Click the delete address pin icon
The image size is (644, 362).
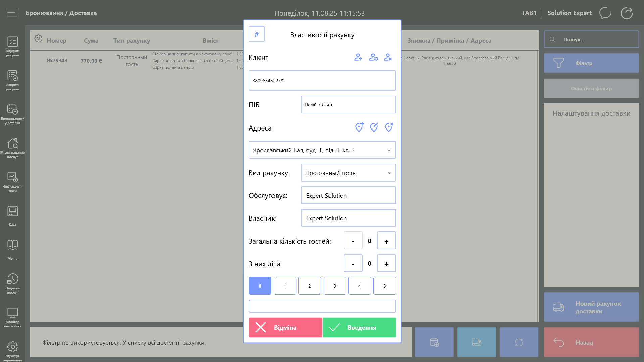click(389, 127)
